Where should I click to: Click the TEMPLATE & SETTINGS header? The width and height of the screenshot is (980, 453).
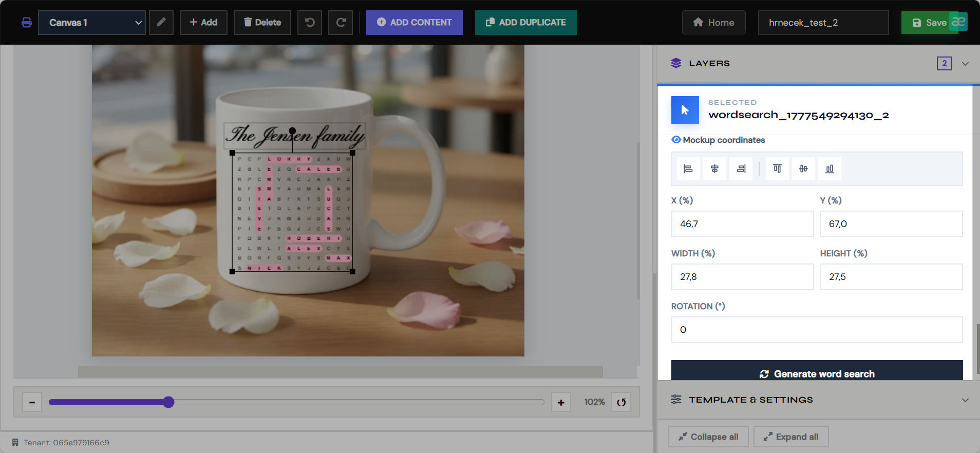pos(819,400)
